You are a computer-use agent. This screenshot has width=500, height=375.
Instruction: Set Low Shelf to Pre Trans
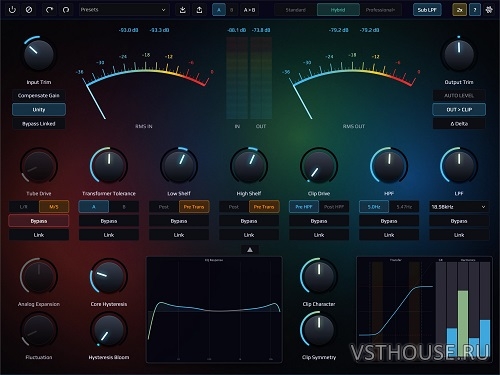(x=194, y=207)
